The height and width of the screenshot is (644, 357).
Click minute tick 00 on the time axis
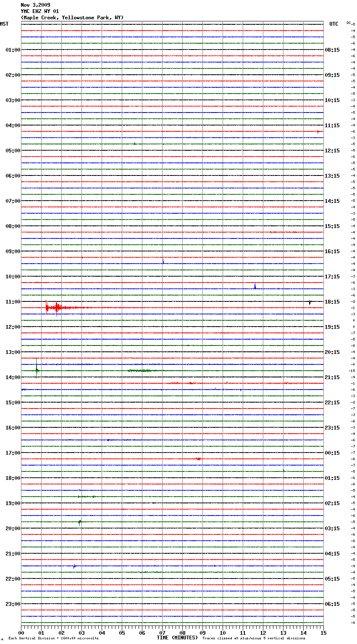pyautogui.click(x=21, y=633)
